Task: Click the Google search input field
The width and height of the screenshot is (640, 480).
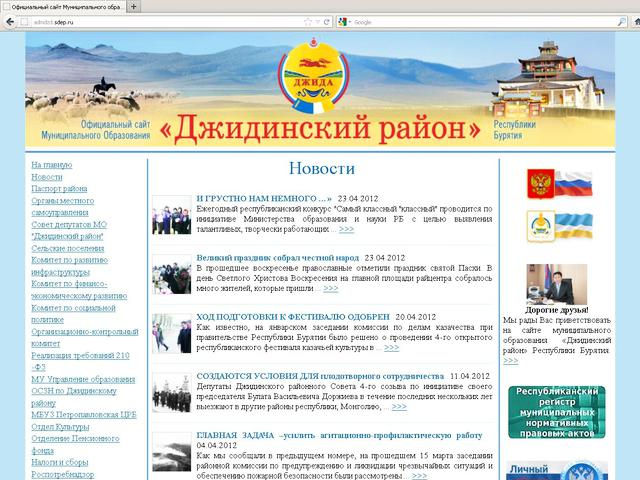Action: (x=484, y=22)
